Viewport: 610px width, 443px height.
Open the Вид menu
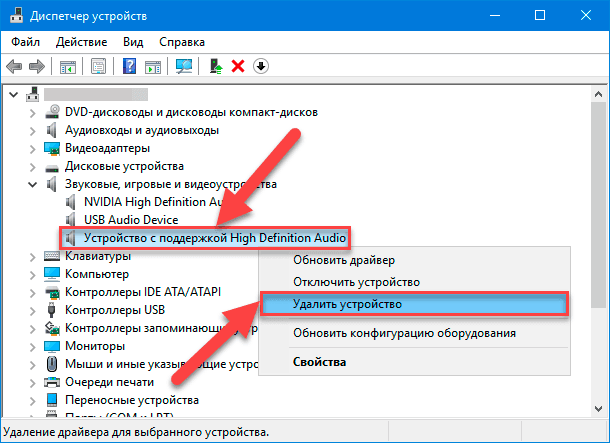coord(133,42)
